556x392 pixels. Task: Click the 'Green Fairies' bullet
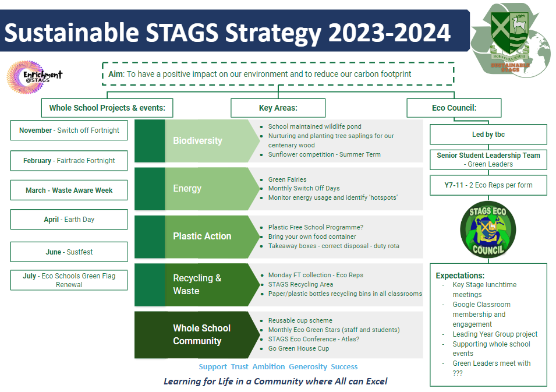coord(287,179)
